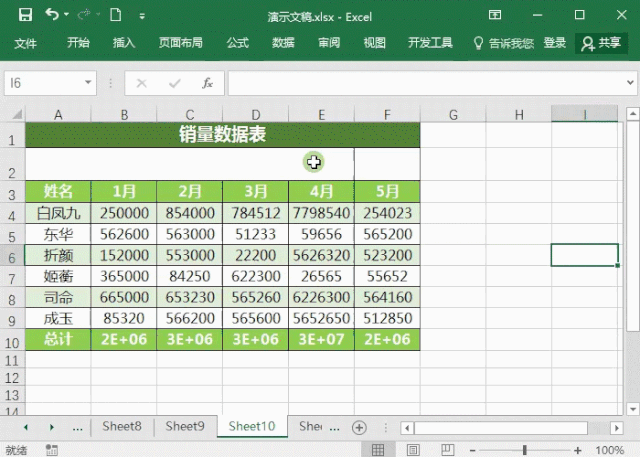Screen dimensions: 640x457
Task: Click the Undo arrow icon
Action: 51,15
